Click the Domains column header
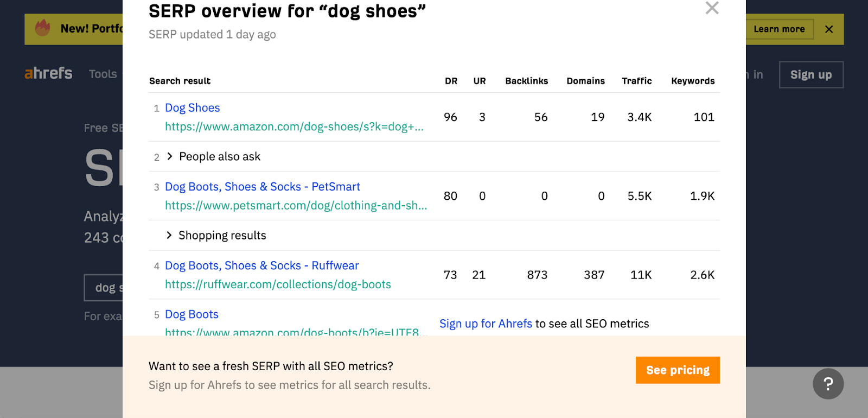The height and width of the screenshot is (418, 868). coord(585,81)
